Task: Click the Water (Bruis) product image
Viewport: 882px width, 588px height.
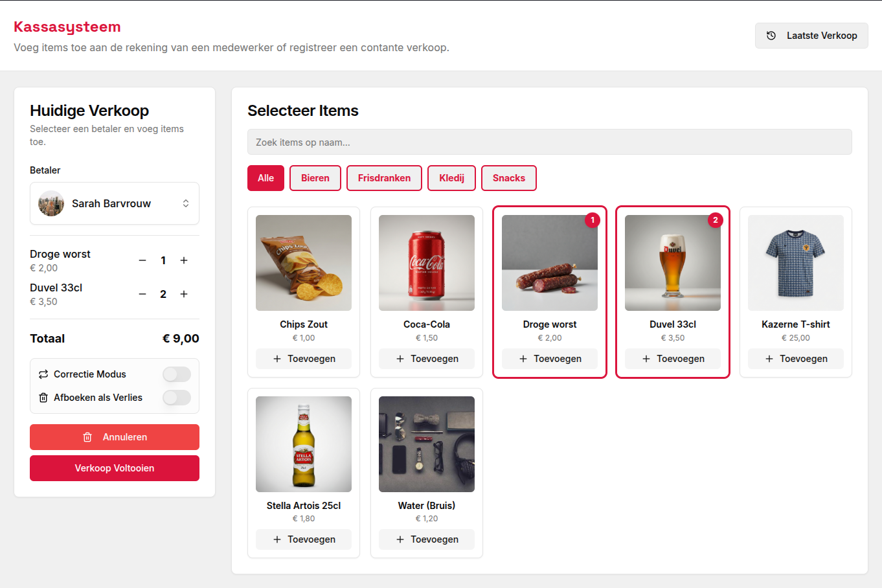Action: [427, 444]
